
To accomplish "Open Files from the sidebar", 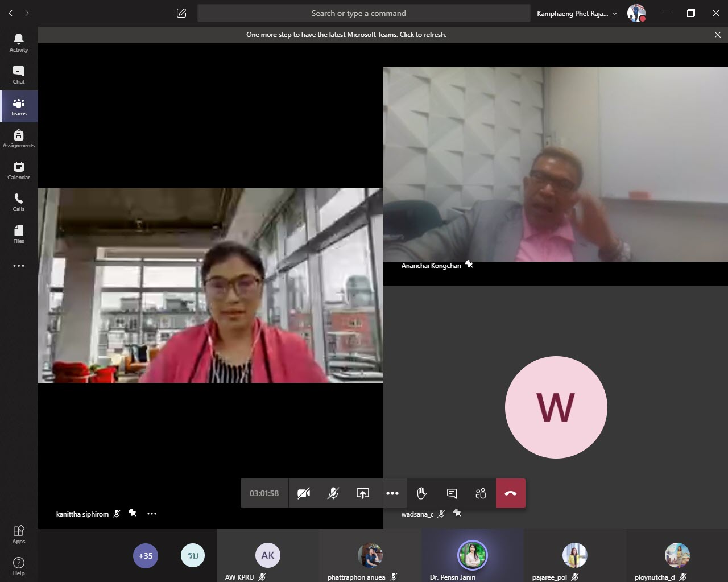I will [x=19, y=234].
